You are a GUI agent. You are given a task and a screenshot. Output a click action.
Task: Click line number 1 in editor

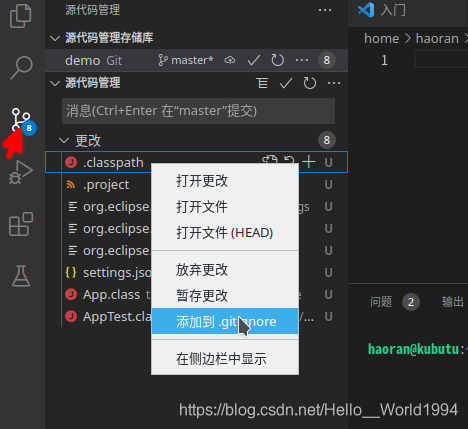point(384,60)
